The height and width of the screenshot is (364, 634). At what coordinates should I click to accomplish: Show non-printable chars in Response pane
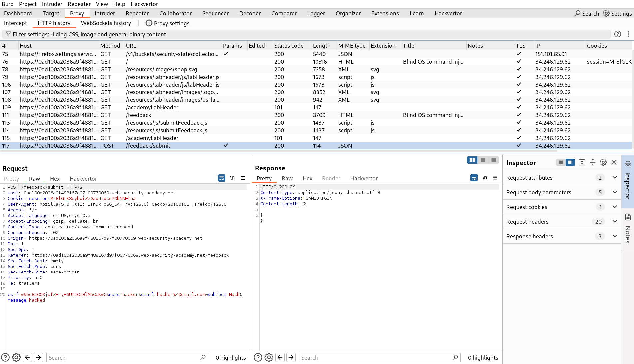(485, 178)
